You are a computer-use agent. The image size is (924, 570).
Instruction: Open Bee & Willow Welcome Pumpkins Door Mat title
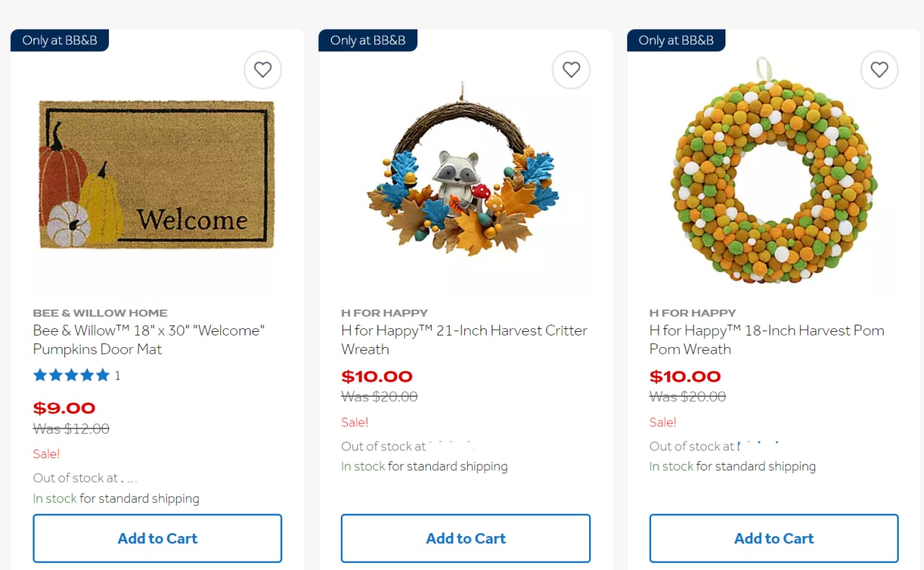[x=149, y=340]
